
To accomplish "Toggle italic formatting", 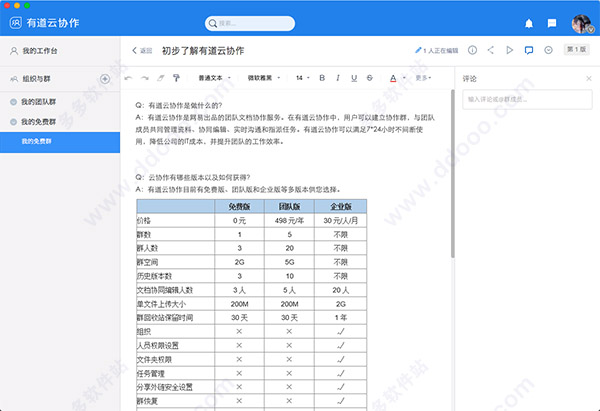I will pos(338,78).
